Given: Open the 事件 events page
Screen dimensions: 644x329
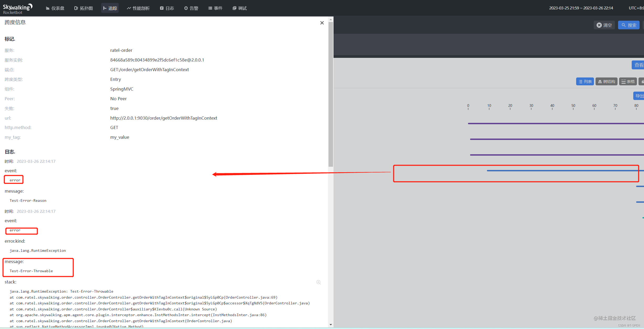Looking at the screenshot, I should point(215,8).
